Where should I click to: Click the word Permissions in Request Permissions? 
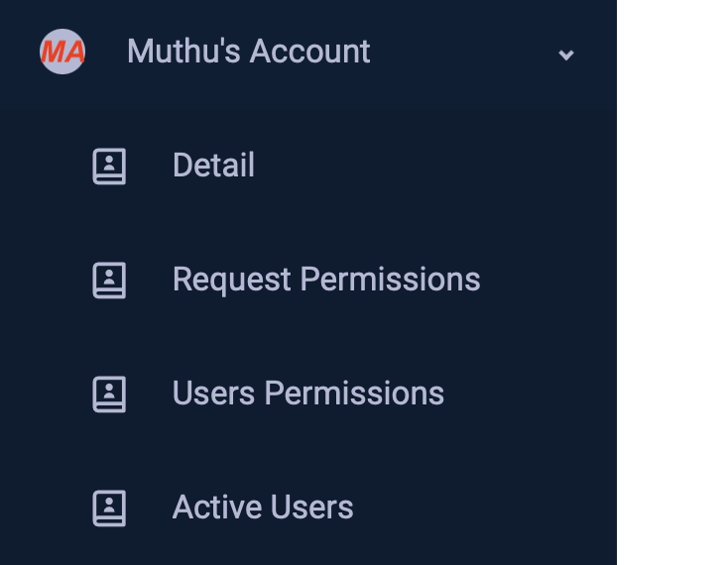tap(390, 280)
